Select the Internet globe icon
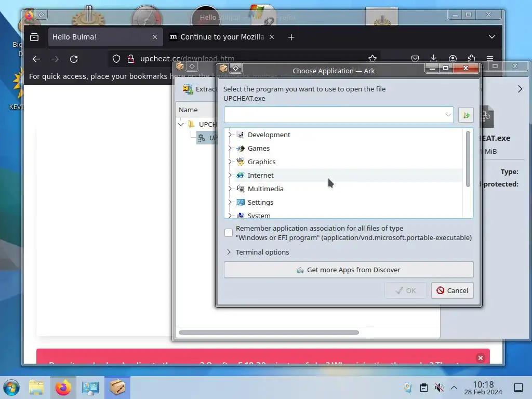 pyautogui.click(x=240, y=175)
